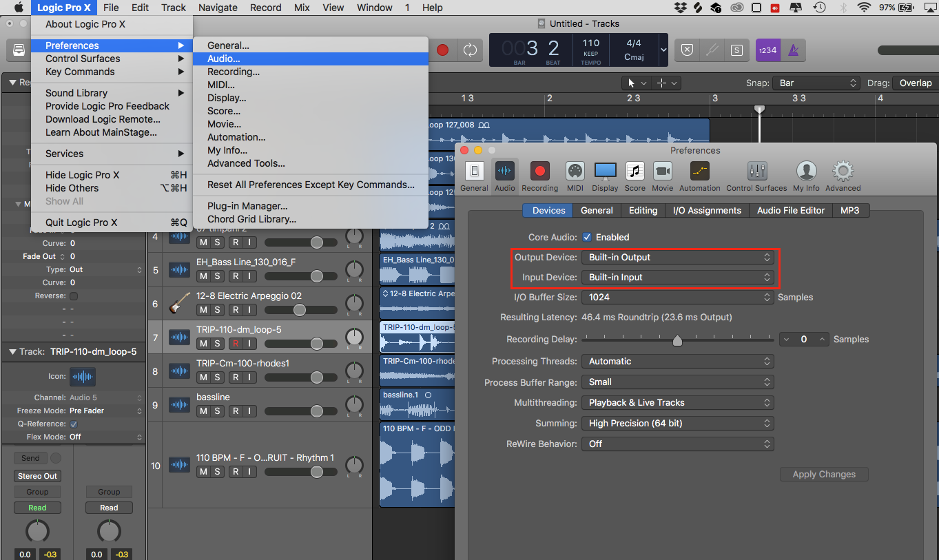Open Dropbox menu bar icon
The width and height of the screenshot is (939, 560).
(681, 8)
